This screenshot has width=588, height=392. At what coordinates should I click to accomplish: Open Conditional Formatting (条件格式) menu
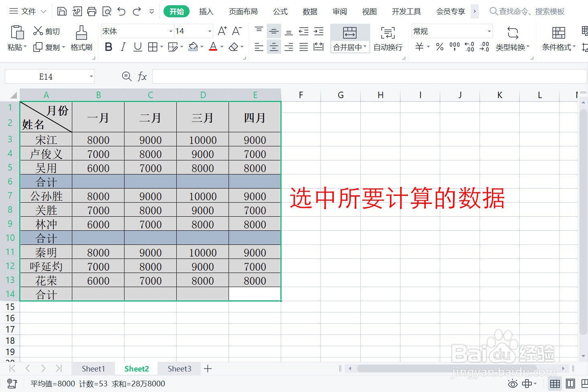pos(559,39)
